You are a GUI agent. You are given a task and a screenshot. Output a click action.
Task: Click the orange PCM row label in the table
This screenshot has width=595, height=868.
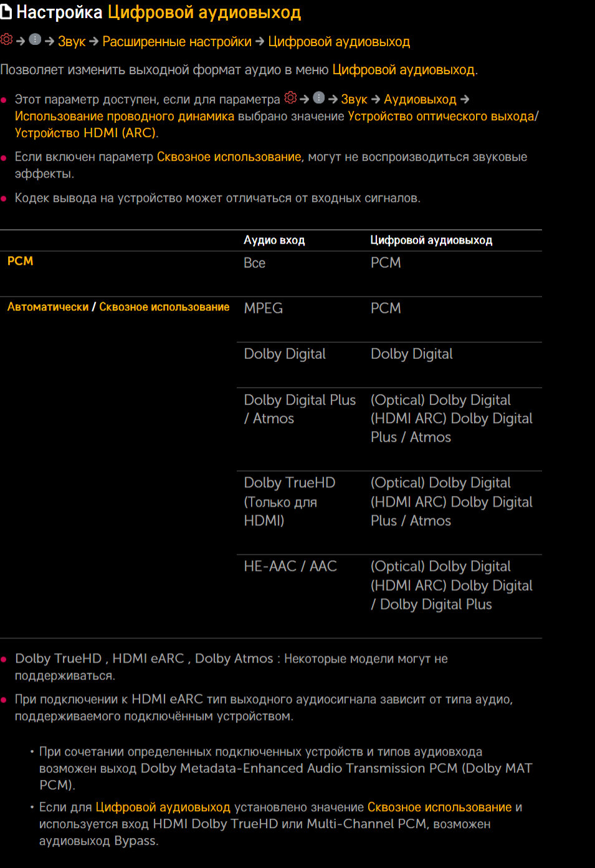click(20, 261)
